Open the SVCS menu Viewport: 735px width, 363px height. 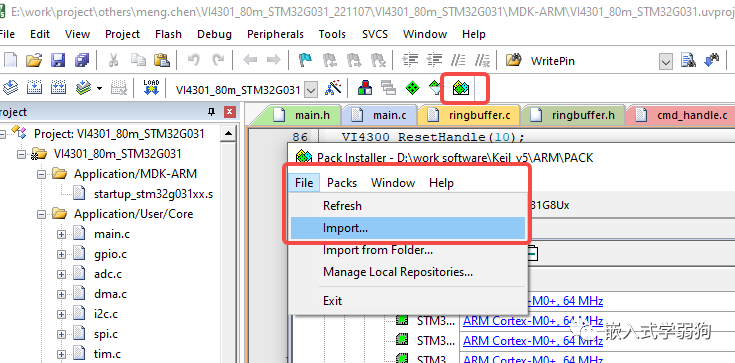375,34
